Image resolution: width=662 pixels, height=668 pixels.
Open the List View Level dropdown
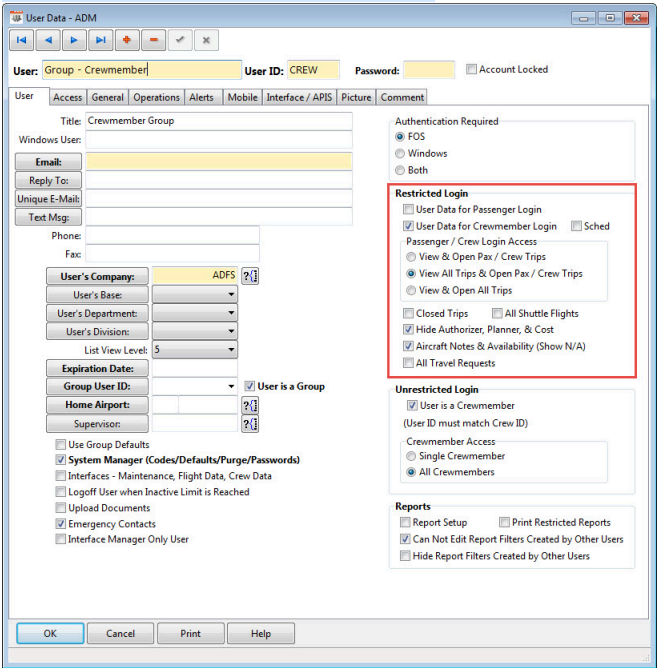(231, 350)
